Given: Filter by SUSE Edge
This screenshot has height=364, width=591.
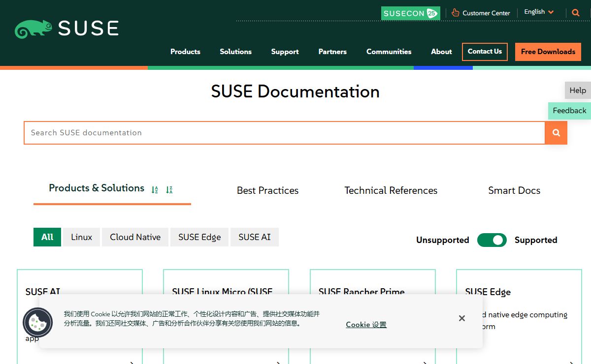Looking at the screenshot, I should 199,237.
